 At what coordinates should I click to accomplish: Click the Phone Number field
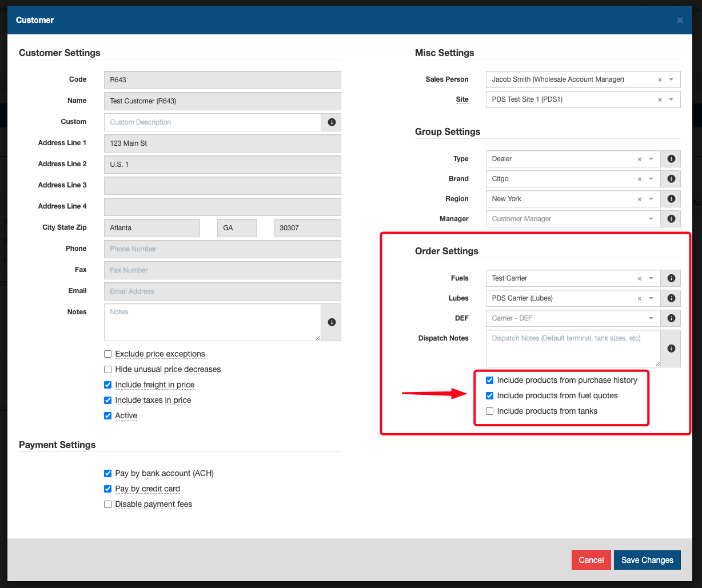pos(222,249)
